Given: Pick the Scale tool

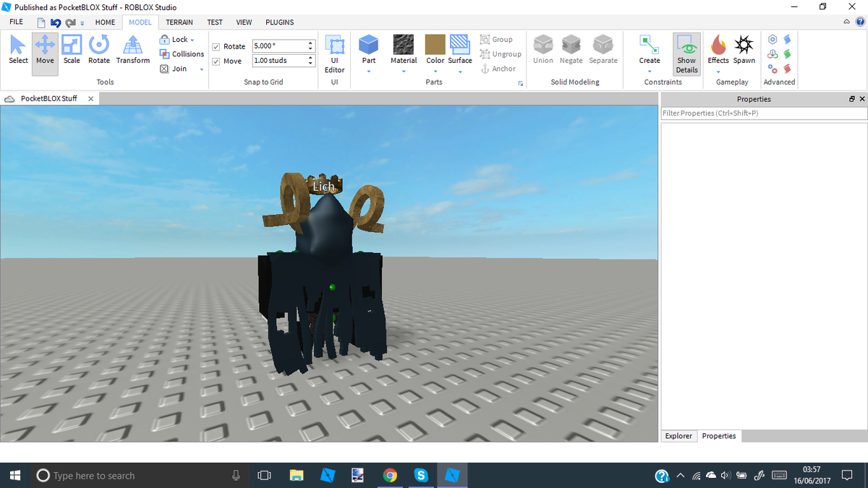Looking at the screenshot, I should point(72,51).
